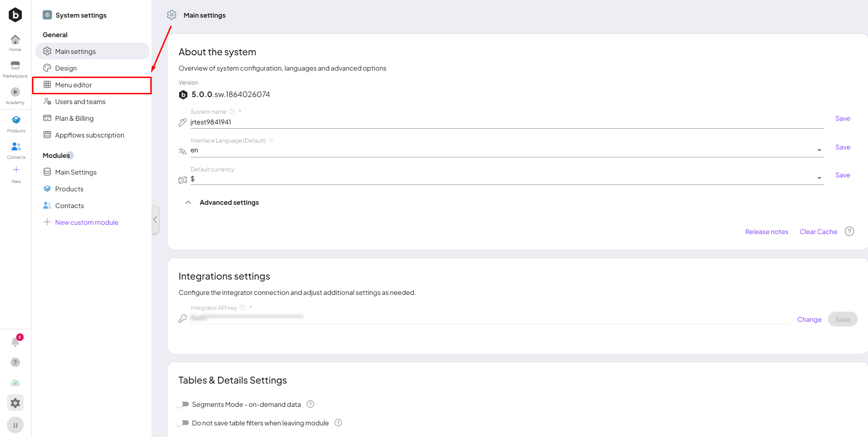Click the Release notes link
868x437 pixels.
click(x=766, y=232)
